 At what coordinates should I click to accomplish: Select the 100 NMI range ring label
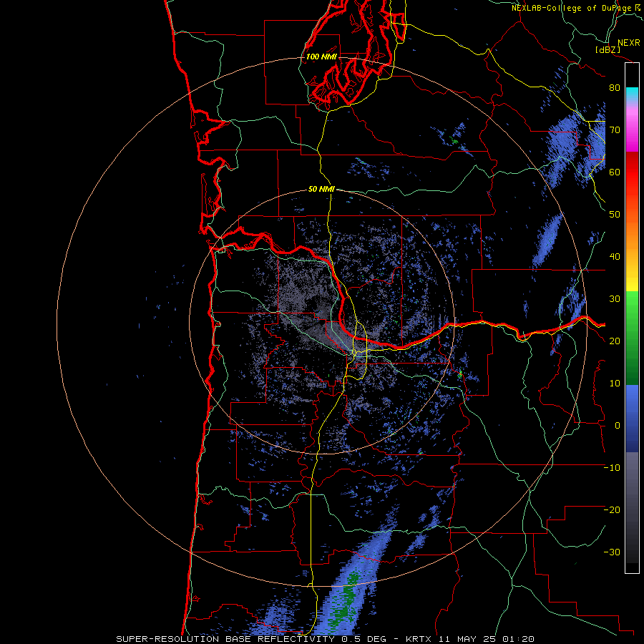tap(321, 57)
